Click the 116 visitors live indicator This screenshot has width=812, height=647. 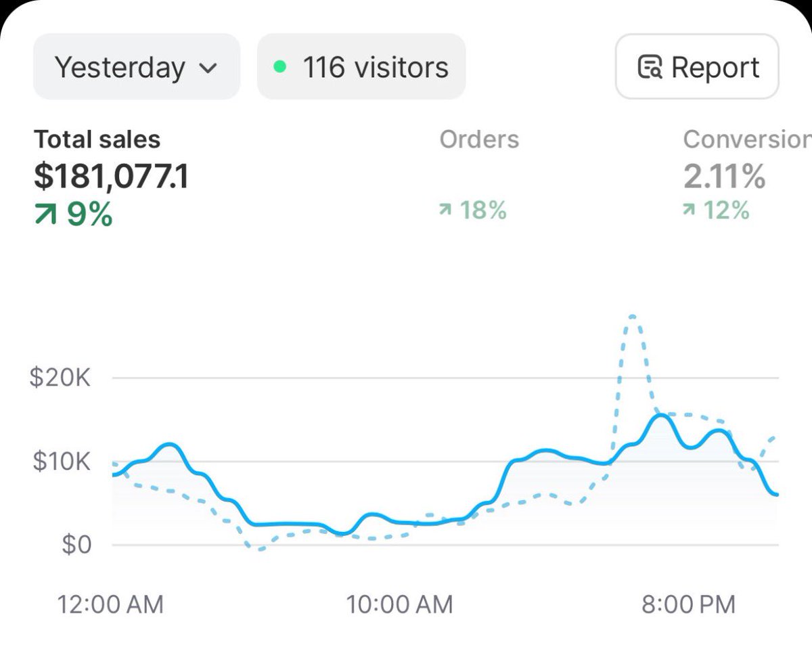click(x=361, y=67)
